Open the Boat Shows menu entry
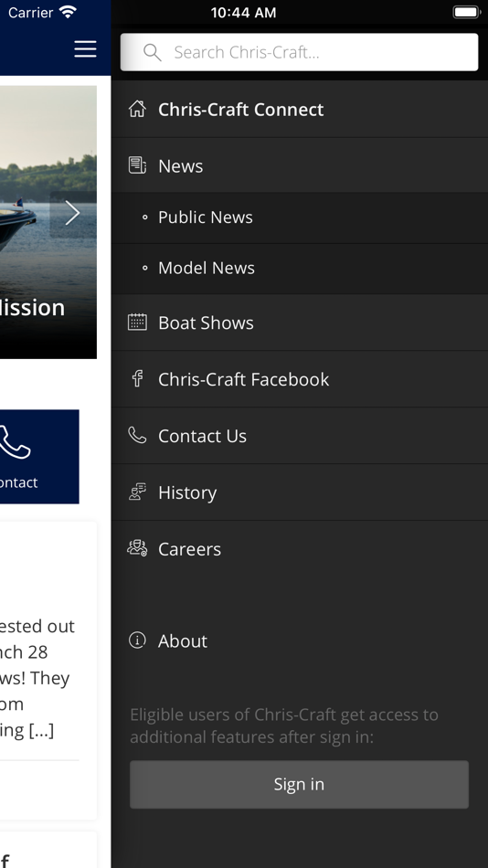Viewport: 488px width, 868px height. (x=300, y=323)
